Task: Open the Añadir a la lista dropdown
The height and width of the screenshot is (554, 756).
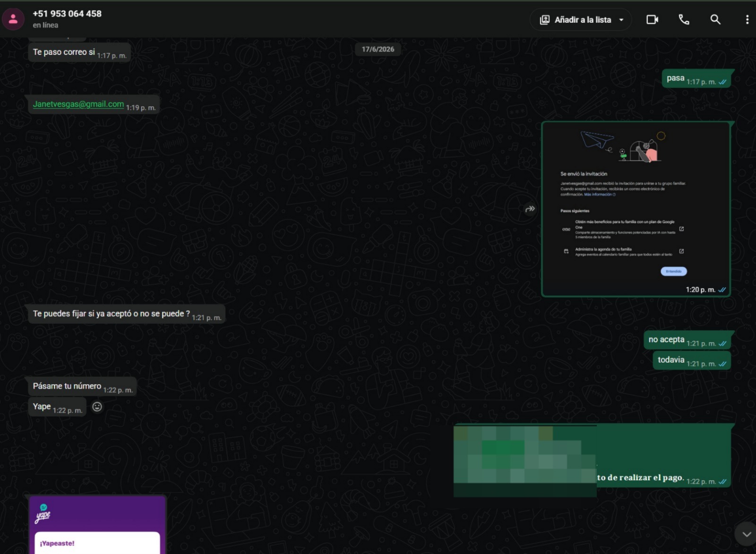Action: pos(581,20)
